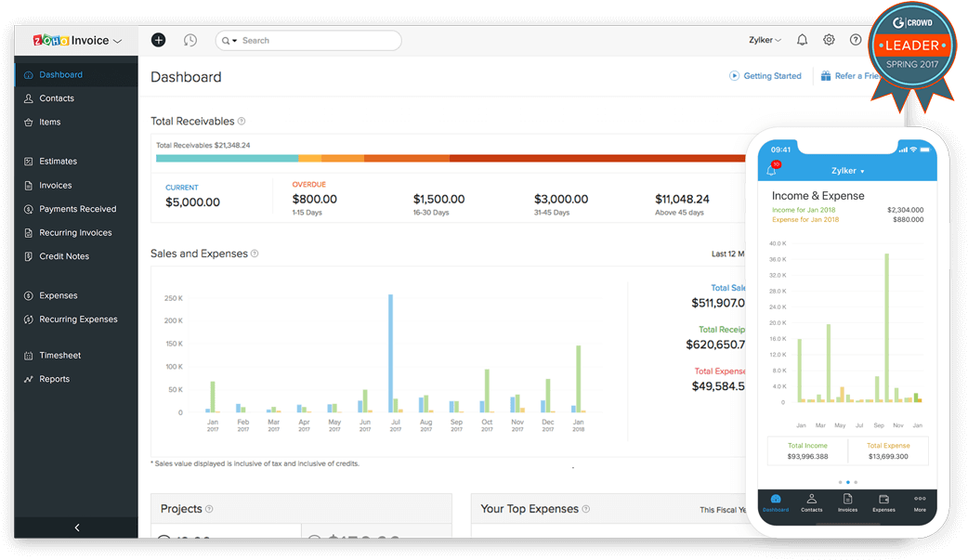Click the $1,500.00 overdue 16-30 days amount
The height and width of the screenshot is (560, 968).
pos(438,200)
